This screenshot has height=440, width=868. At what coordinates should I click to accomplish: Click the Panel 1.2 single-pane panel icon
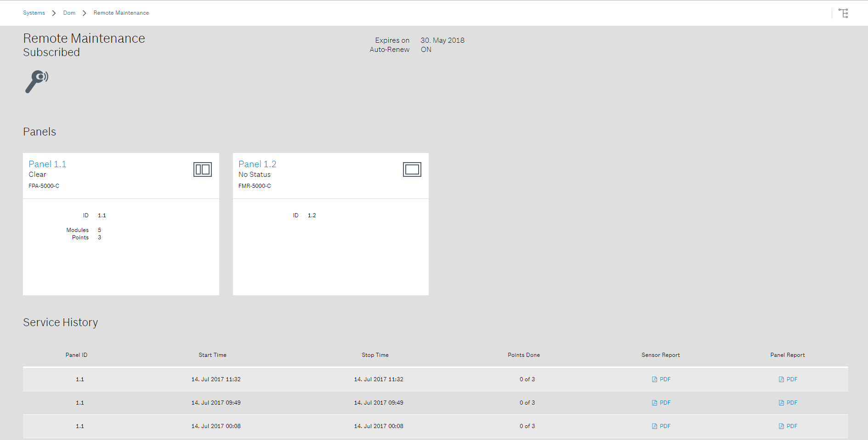412,169
